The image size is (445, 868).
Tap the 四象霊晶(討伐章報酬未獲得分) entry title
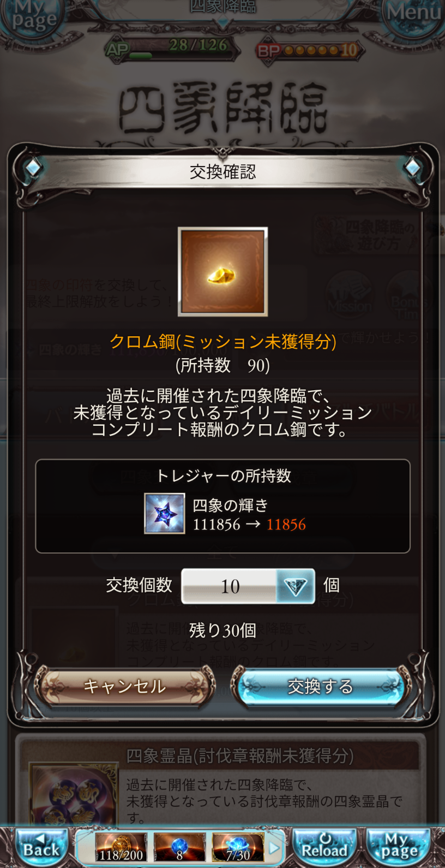[x=240, y=756]
